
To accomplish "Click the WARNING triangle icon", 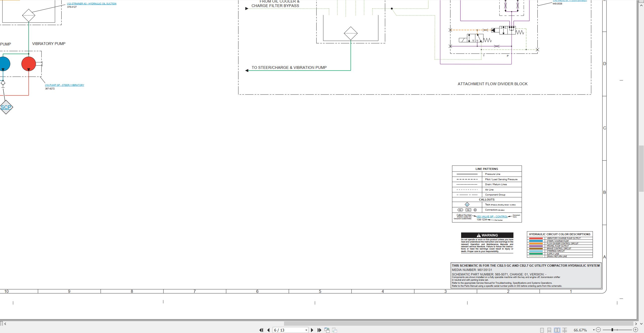I will pos(479,235).
